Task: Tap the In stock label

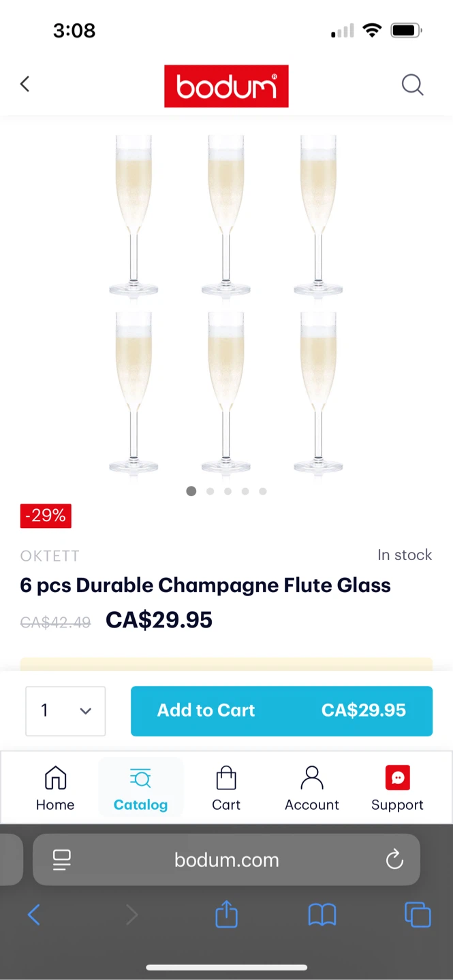Action: (x=405, y=555)
